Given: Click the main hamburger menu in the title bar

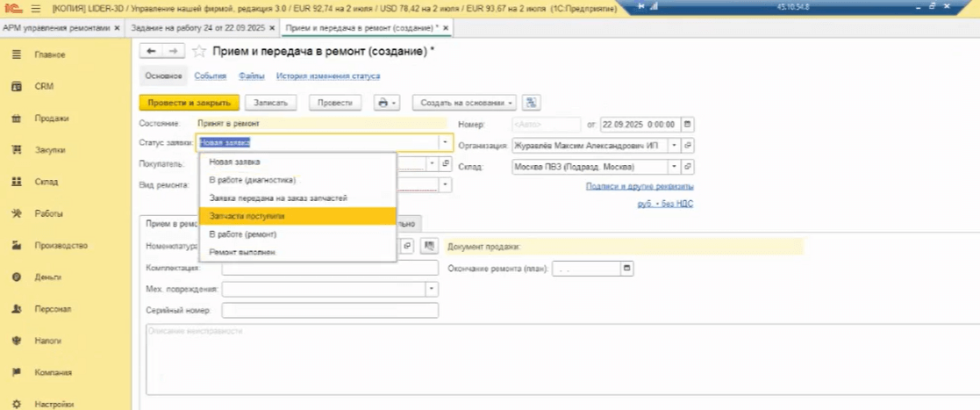Looking at the screenshot, I should [36, 8].
